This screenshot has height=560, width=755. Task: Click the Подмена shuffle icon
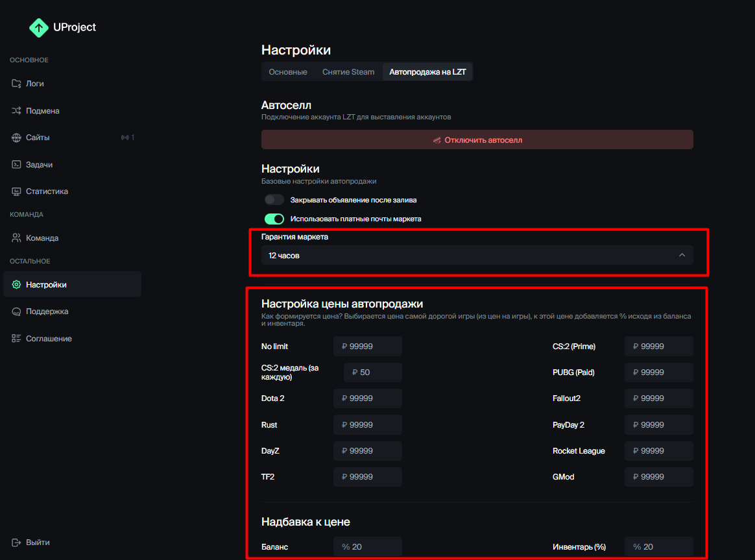pos(16,111)
